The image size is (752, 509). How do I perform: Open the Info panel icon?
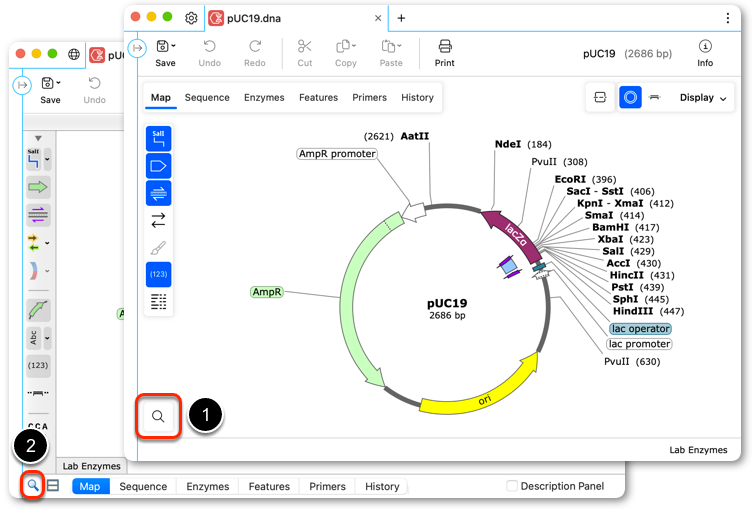coord(705,47)
